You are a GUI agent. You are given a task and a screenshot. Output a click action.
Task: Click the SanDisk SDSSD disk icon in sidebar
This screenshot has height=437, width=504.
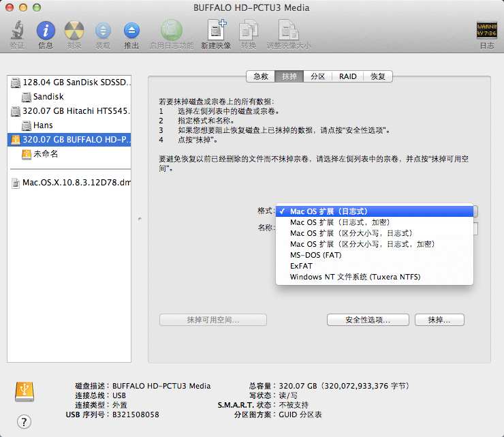point(16,82)
